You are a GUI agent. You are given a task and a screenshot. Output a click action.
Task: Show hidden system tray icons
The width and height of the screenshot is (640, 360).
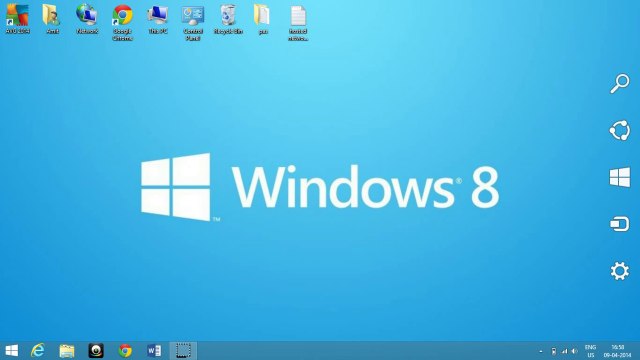click(x=541, y=351)
